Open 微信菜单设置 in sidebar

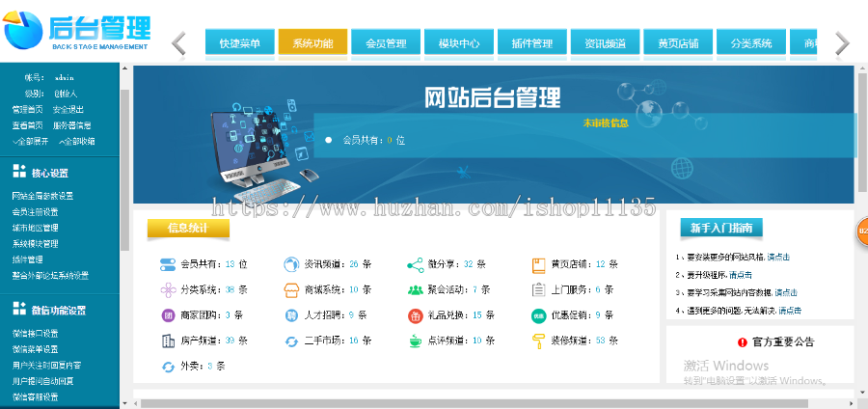coord(35,349)
